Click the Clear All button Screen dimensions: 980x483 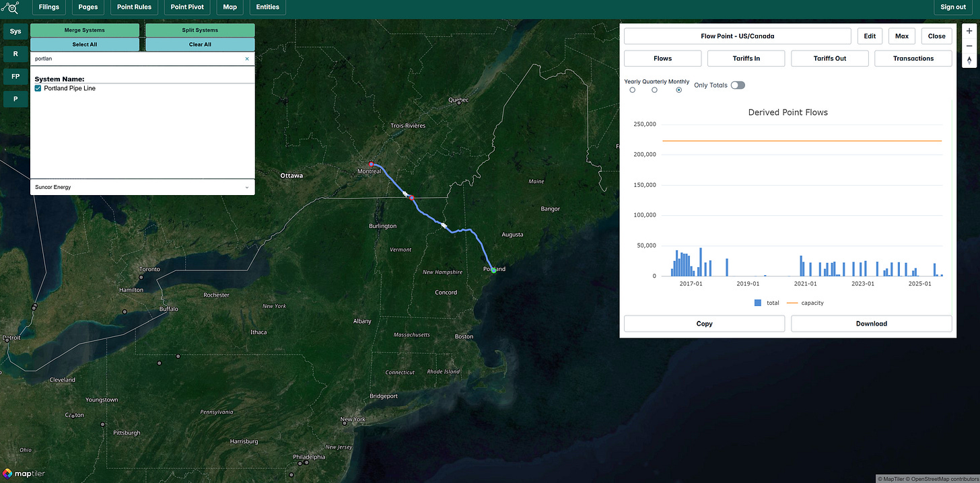[x=200, y=44]
